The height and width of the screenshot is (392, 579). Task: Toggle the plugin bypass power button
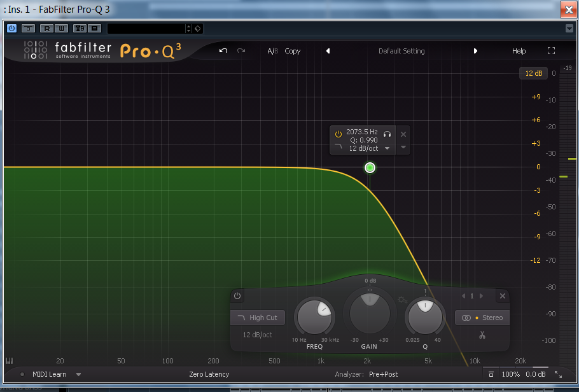[x=12, y=28]
